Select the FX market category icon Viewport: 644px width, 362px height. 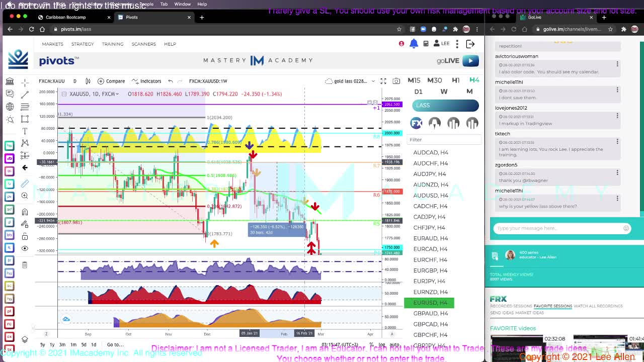416,123
